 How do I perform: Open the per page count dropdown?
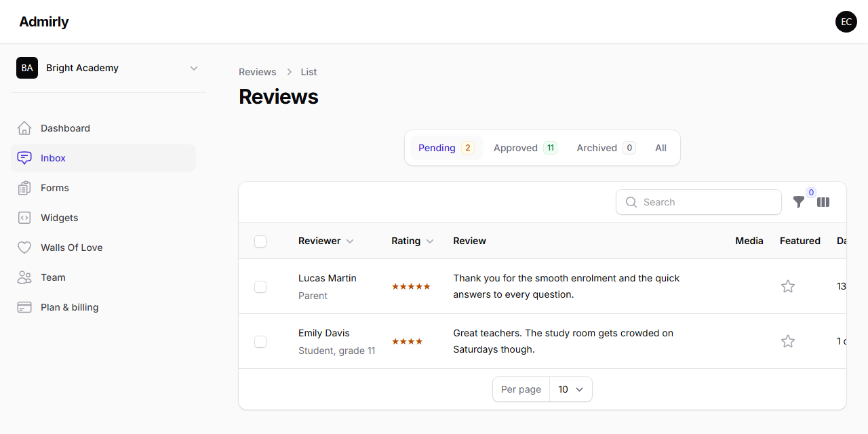tap(570, 389)
